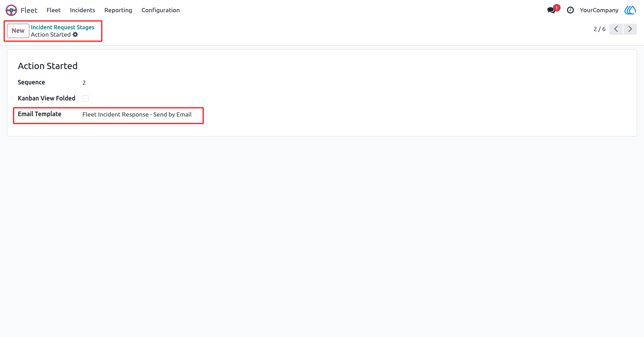Image resolution: width=644 pixels, height=337 pixels.
Task: Edit the Sequence value 2
Action: click(x=84, y=83)
